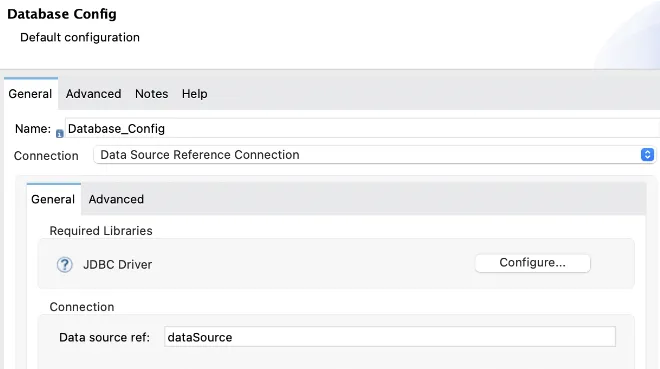The image size is (660, 369).
Task: Click the Database Config dialog title
Action: click(x=62, y=14)
